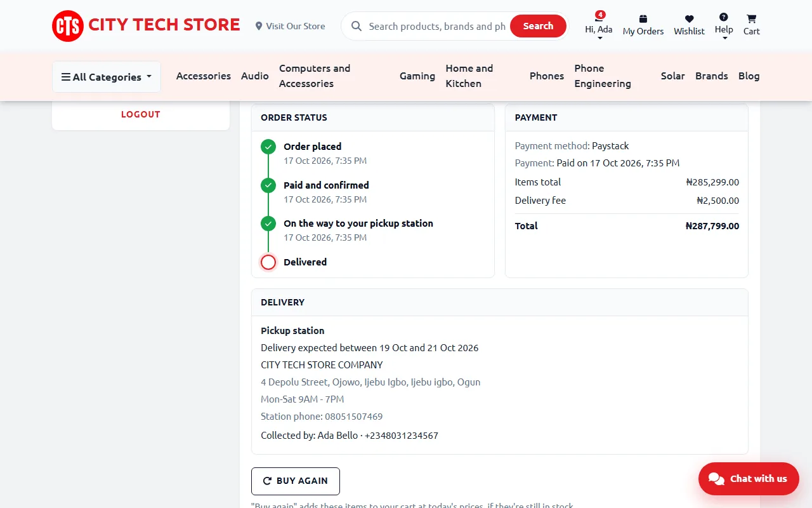Click the magnifier icon in search bar
The image size is (812, 508).
tap(357, 26)
